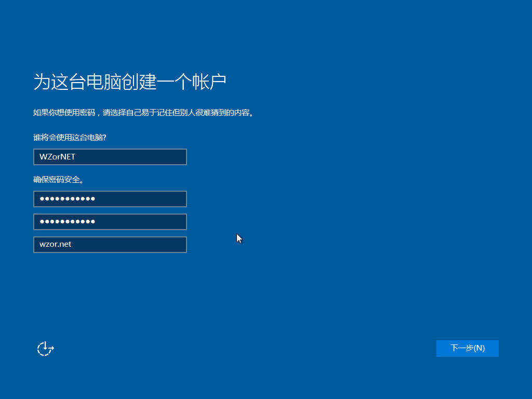Click the masked dots in first password box
532x399 pixels.
[x=67, y=199]
